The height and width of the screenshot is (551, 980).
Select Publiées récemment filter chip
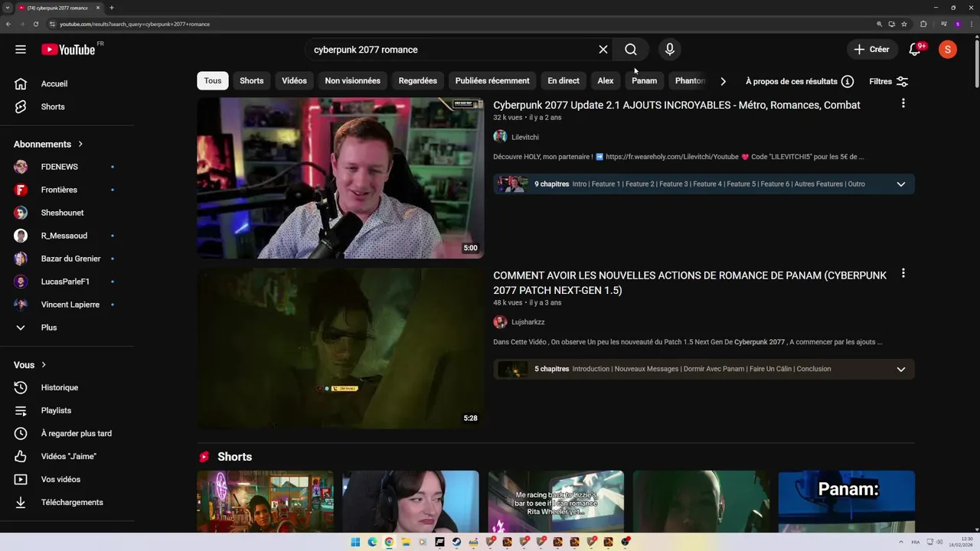[492, 81]
